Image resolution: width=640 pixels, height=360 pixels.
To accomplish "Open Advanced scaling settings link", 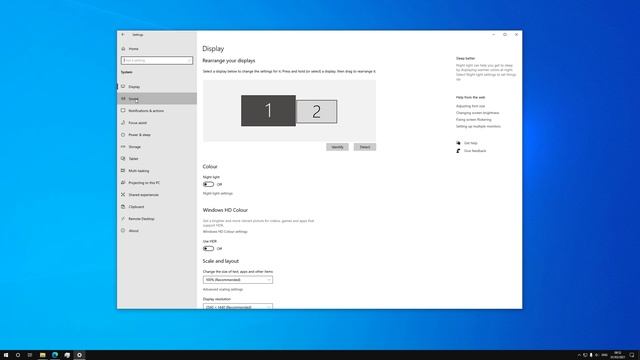I will pos(223,289).
